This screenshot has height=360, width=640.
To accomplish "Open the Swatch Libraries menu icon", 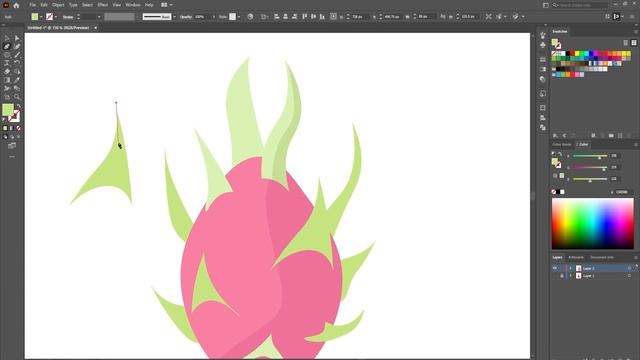I will [x=556, y=136].
